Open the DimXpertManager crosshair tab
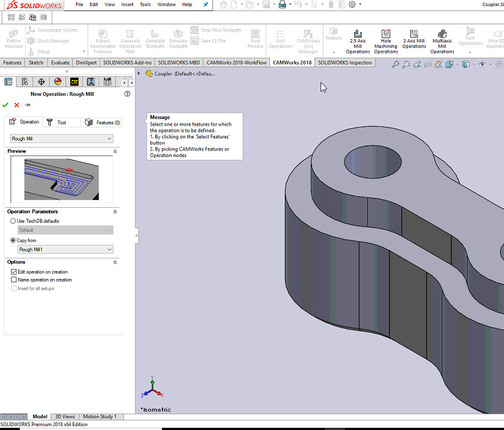The image size is (504, 430). [x=41, y=82]
